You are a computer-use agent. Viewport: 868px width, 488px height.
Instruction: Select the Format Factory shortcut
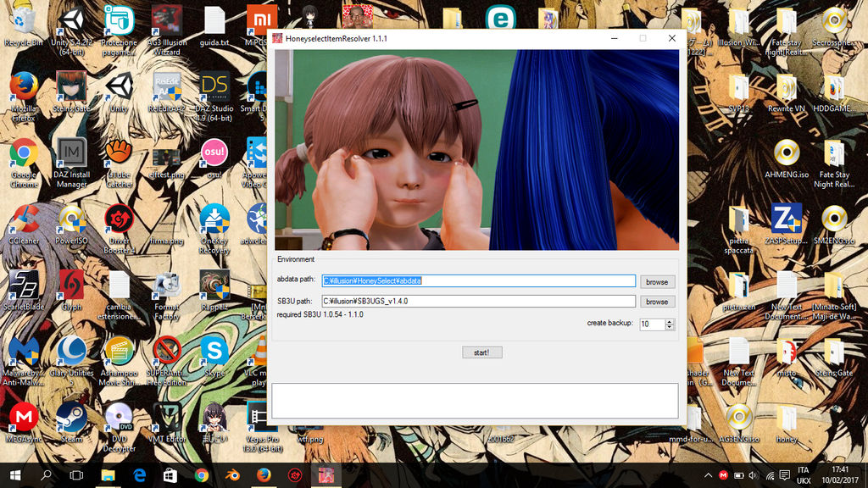coord(167,296)
